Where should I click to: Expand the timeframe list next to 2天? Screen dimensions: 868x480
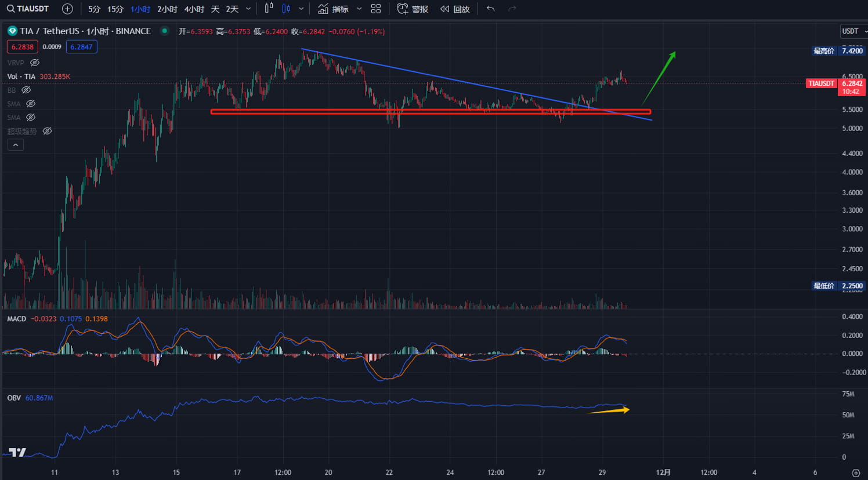[x=248, y=9]
